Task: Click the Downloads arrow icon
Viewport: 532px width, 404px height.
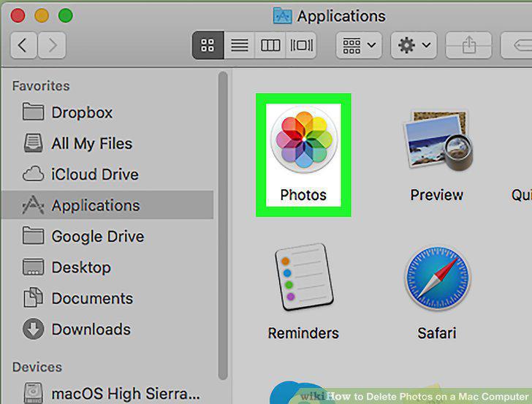Action: pos(33,329)
